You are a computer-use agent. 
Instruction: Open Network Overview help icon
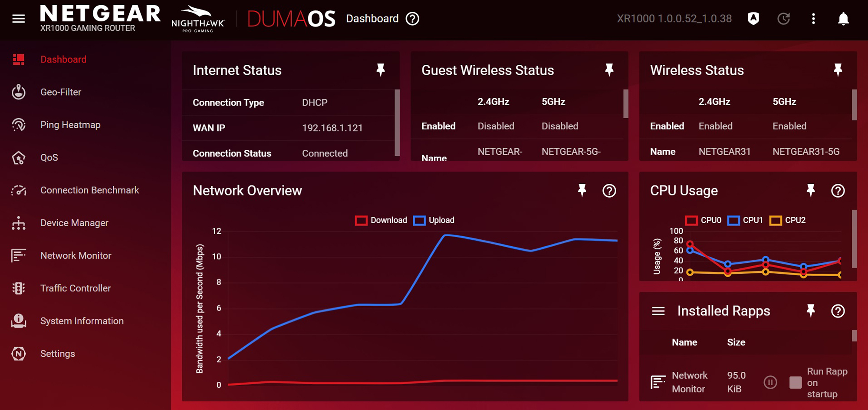(x=609, y=190)
